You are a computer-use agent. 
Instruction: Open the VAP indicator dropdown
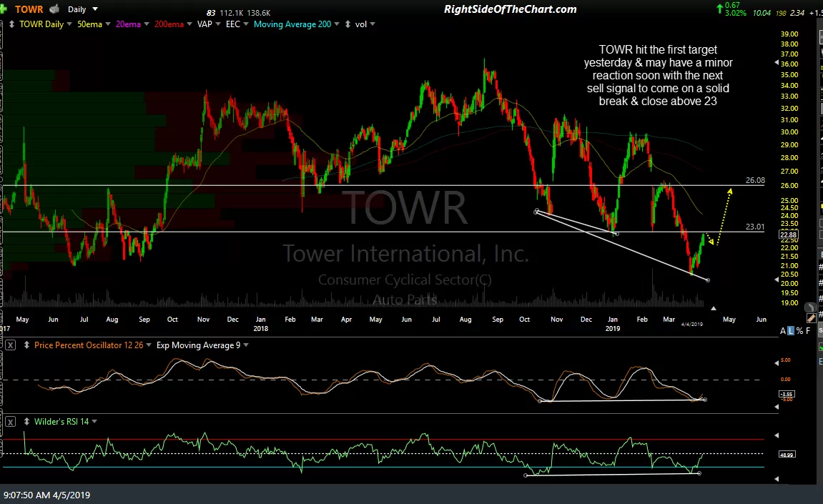pyautogui.click(x=218, y=24)
